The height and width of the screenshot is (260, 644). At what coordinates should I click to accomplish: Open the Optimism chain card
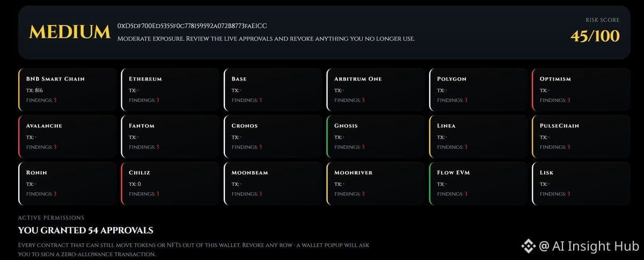tap(581, 90)
